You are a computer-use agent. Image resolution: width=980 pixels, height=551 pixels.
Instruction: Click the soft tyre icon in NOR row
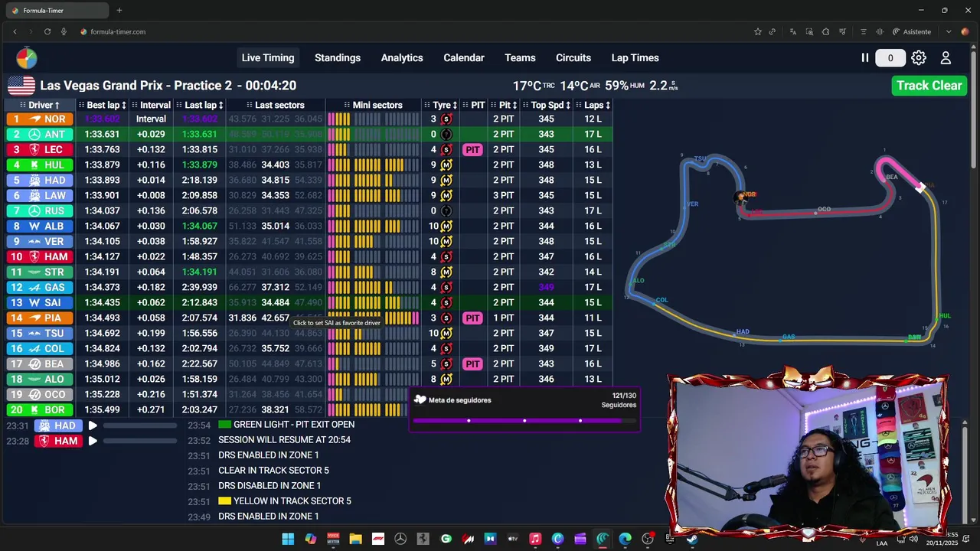[x=446, y=119]
